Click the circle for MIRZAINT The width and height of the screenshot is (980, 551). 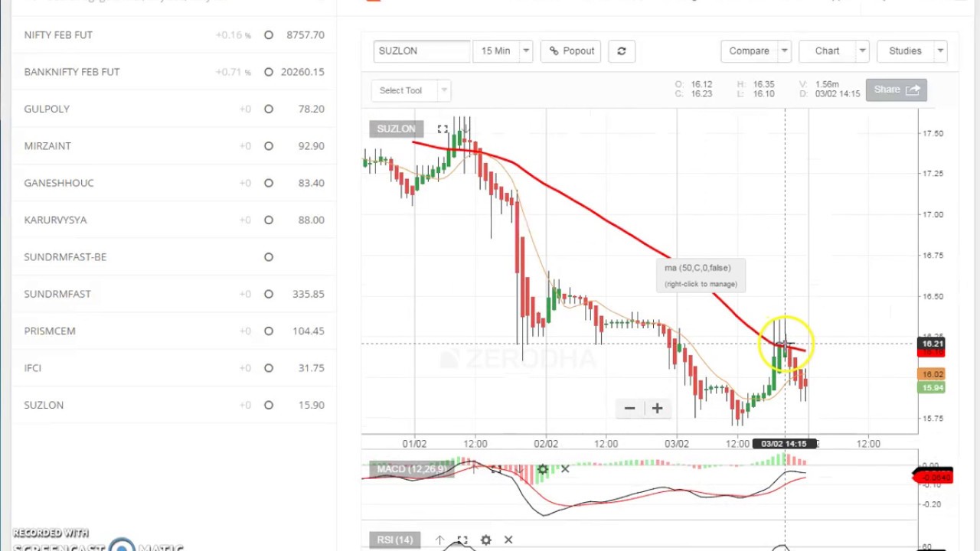(x=269, y=146)
